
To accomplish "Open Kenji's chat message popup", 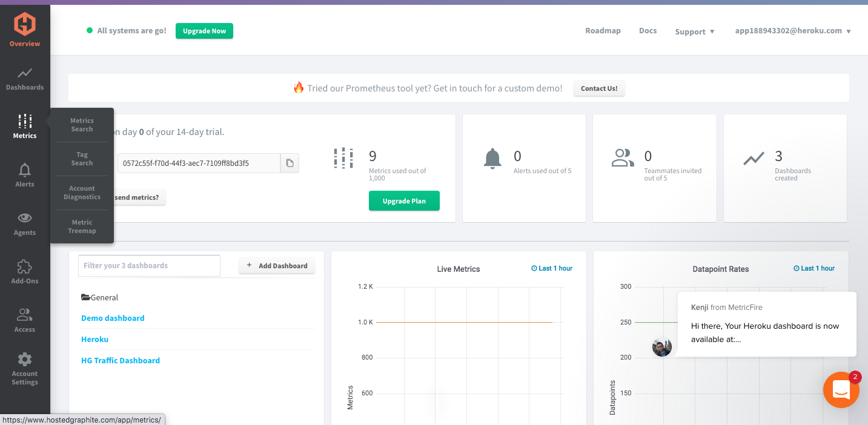I will (766, 325).
